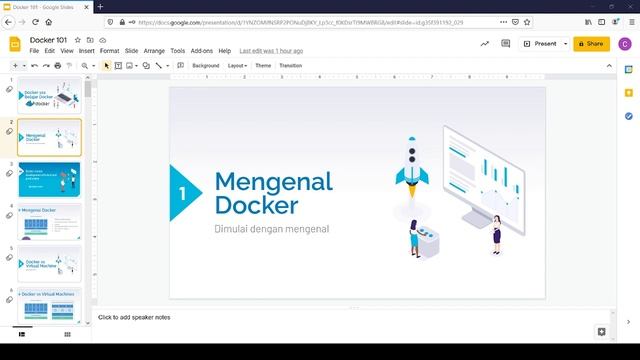Open the new slide layout dropdown arrow
640x360 pixels.
24,66
